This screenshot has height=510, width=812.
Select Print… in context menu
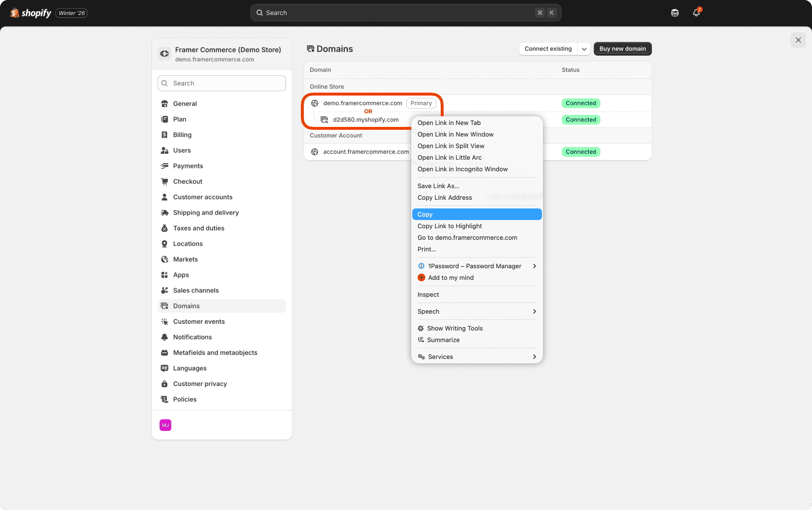[x=477, y=249]
